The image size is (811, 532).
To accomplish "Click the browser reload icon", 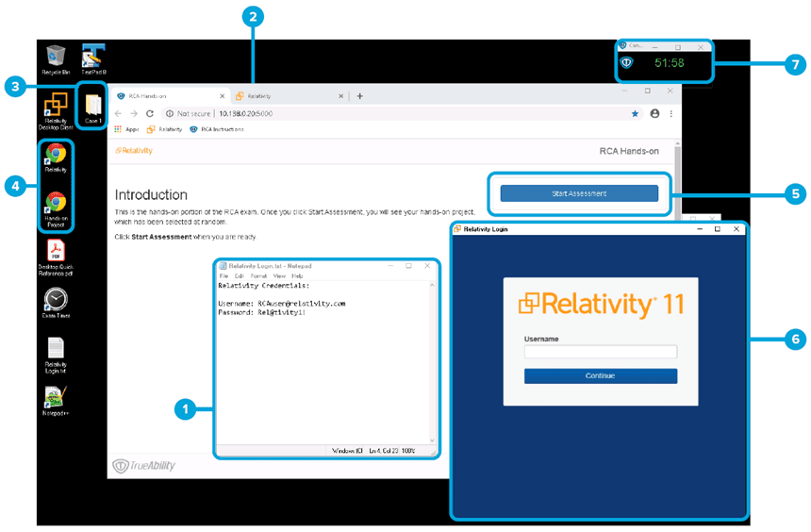I will [150, 113].
